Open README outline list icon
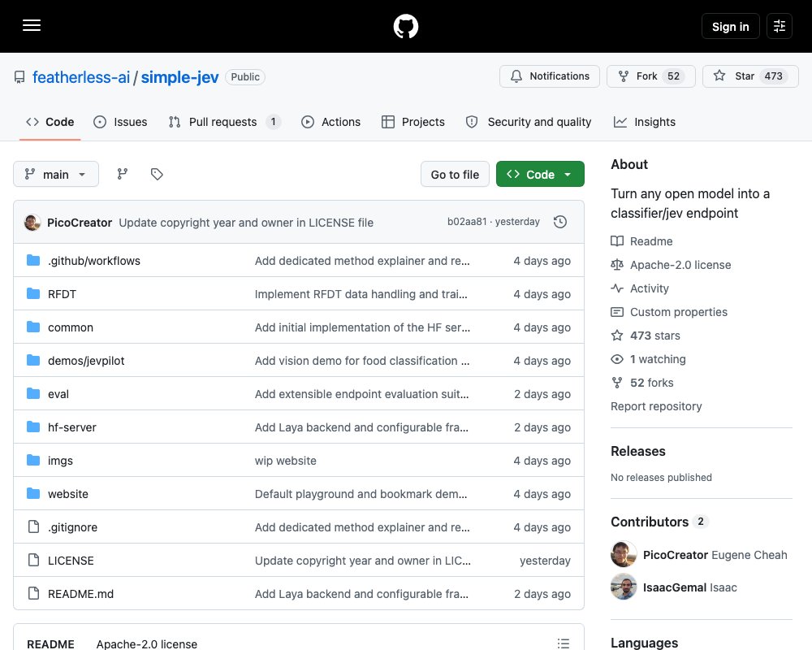Viewport: 812px width, 650px height. (x=564, y=643)
